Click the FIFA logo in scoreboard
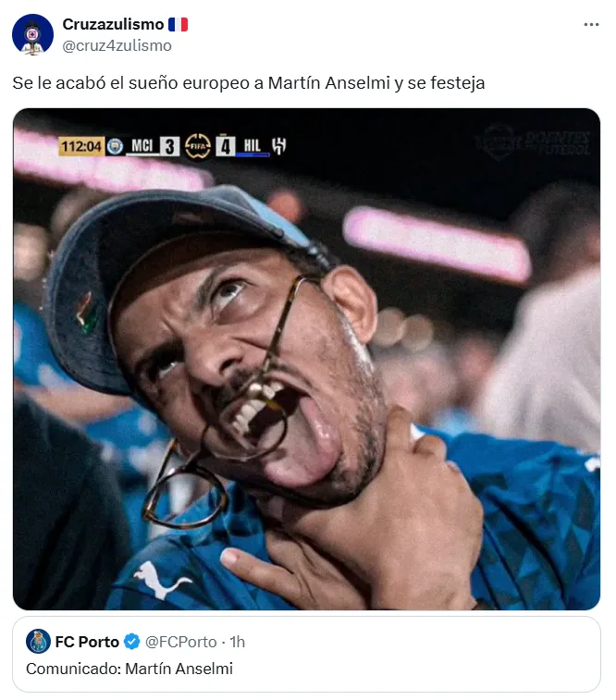This screenshot has width=616, height=700. [197, 146]
